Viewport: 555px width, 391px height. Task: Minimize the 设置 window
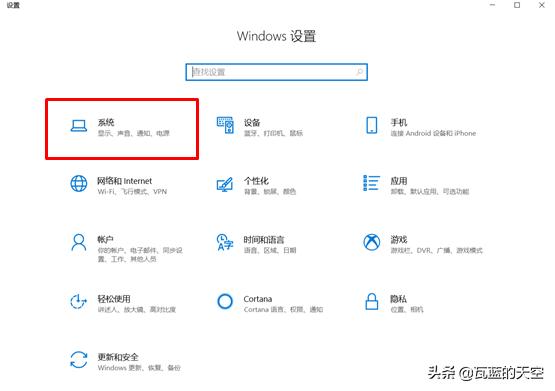[492, 5]
